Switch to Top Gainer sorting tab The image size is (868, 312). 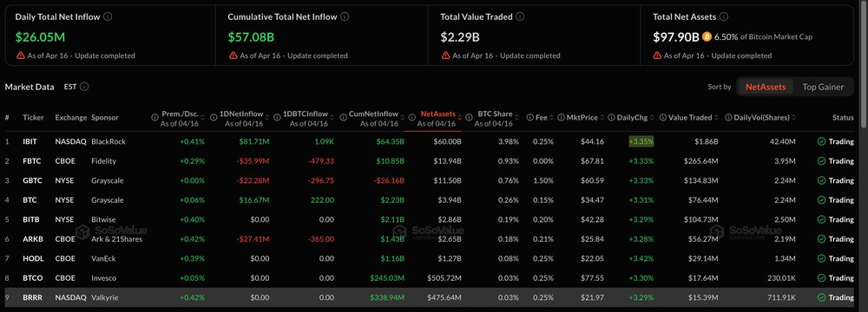(x=823, y=87)
